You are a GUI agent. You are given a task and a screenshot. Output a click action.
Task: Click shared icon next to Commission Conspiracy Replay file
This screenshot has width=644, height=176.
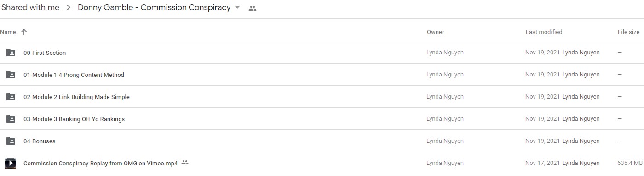[x=185, y=163]
